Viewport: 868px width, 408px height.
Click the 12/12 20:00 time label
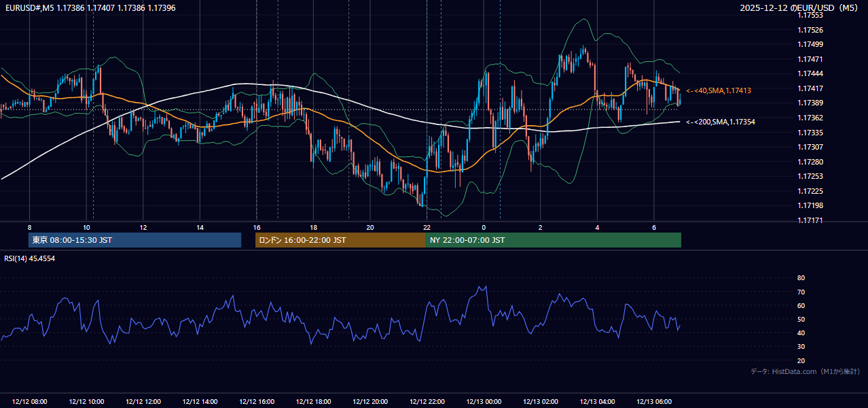pyautogui.click(x=370, y=402)
